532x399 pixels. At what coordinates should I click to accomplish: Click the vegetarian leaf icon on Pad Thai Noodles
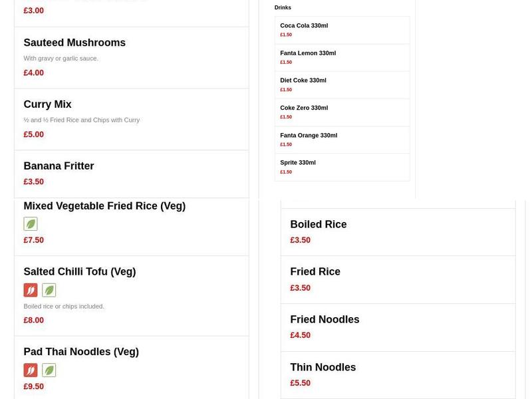pos(49,370)
